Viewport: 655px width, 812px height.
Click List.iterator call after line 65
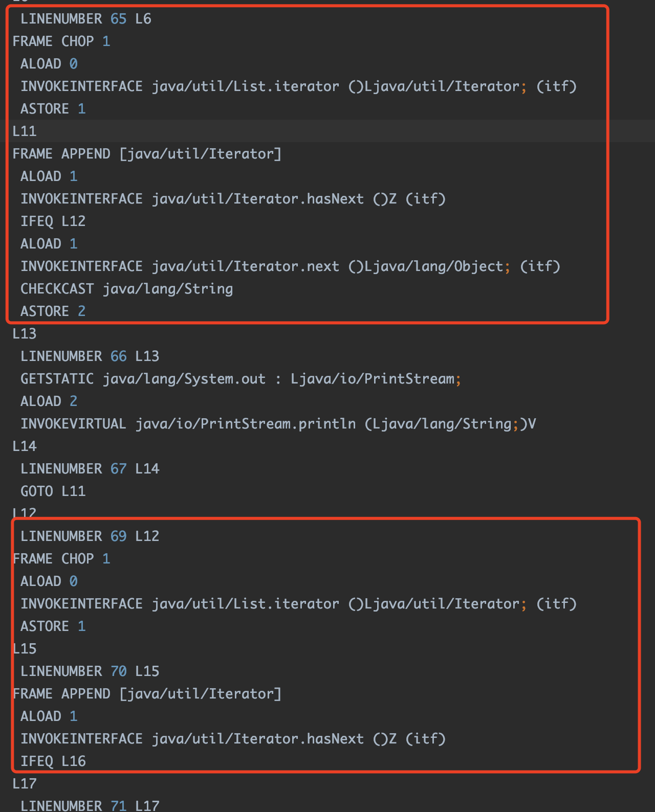(299, 86)
